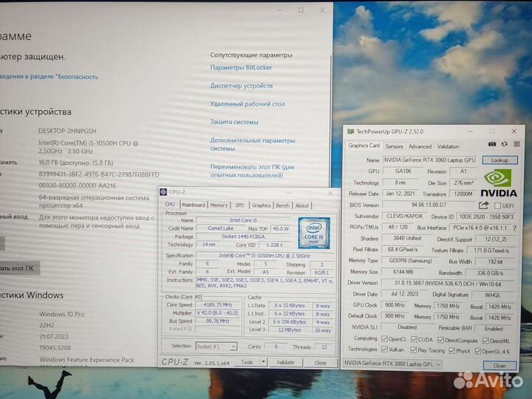Image resolution: width=532 pixels, height=399 pixels.
Task: Click the GPU Name field in GPU-Z
Action: [x=430, y=160]
